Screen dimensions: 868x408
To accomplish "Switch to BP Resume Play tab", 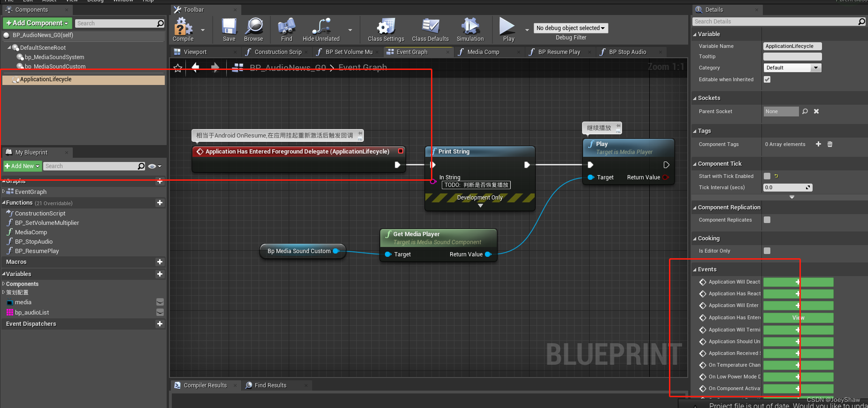I will click(x=559, y=52).
